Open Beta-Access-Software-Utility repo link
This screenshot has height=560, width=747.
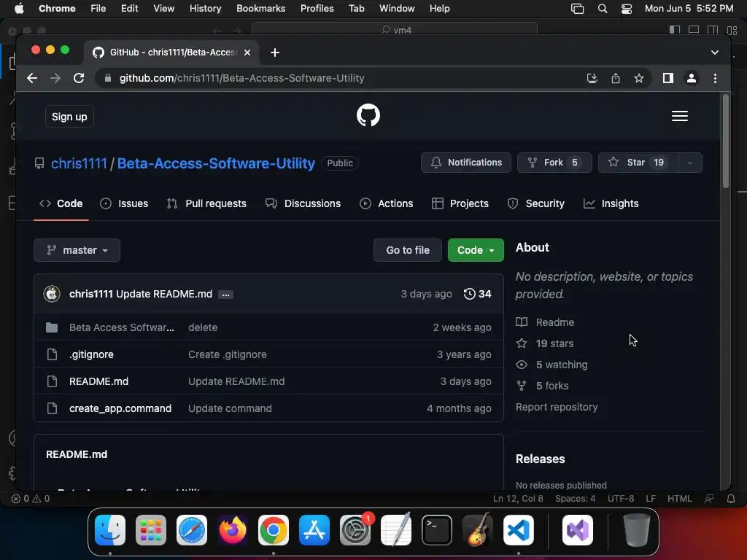[216, 163]
